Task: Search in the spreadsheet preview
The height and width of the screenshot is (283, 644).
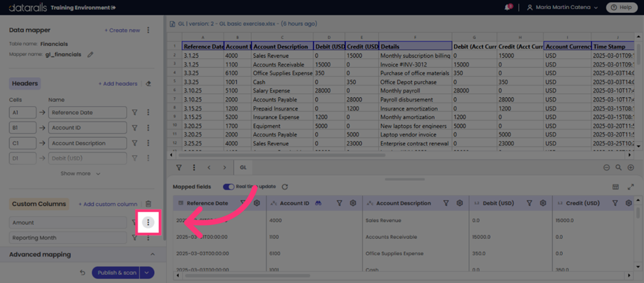Action: 619,167
